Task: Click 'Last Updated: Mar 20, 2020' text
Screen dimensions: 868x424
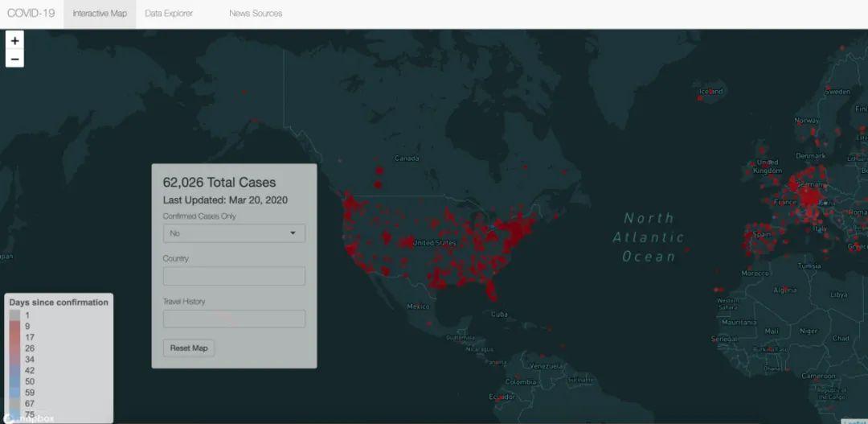Action: coord(225,200)
